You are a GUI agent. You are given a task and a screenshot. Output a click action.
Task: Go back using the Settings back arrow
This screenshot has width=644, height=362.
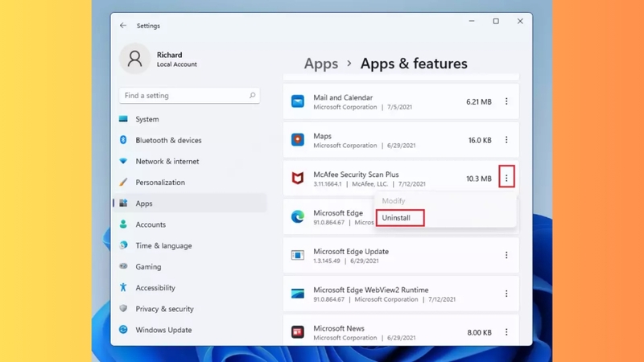(123, 26)
